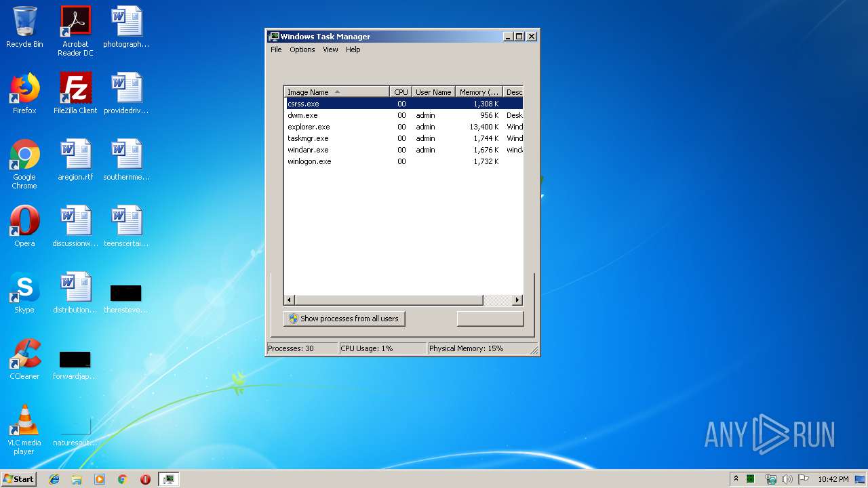Open Windows Explorer folder in taskbar
This screenshot has height=488, width=868.
[x=77, y=479]
